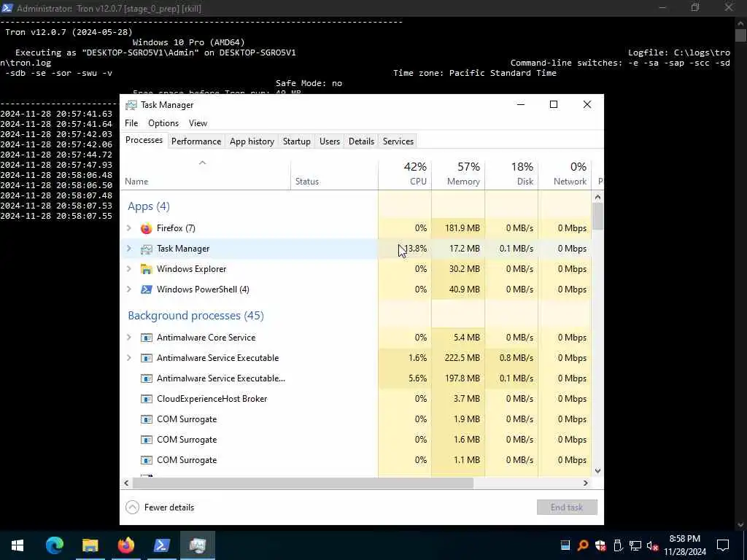Open the File menu
Viewport: 747px width, 560px height.
[131, 123]
